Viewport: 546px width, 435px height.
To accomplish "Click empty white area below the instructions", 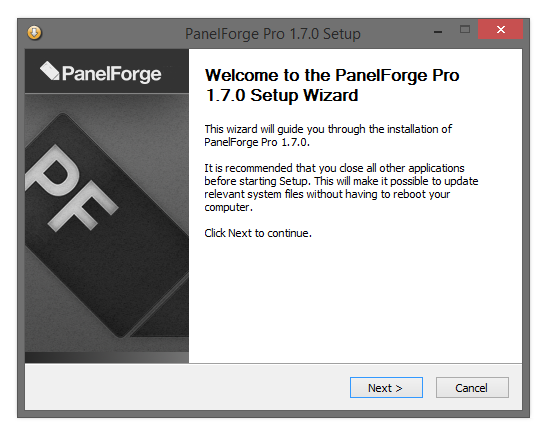I will [355, 300].
